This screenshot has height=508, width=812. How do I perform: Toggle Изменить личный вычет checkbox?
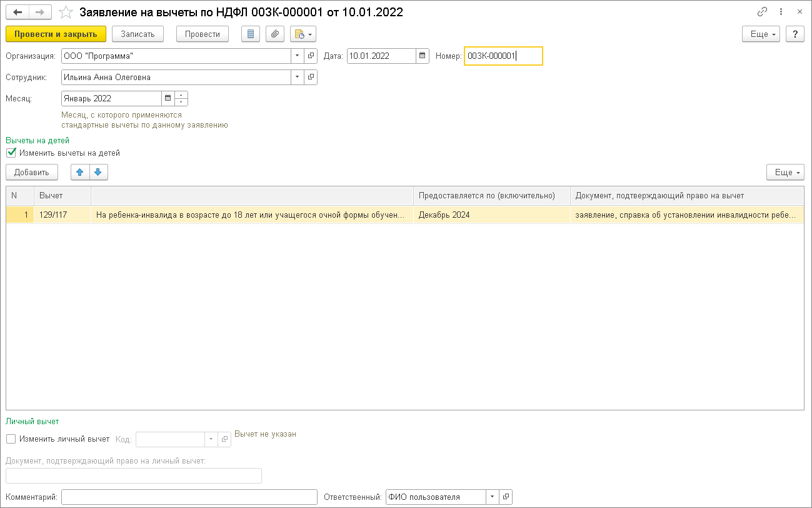[x=11, y=439]
